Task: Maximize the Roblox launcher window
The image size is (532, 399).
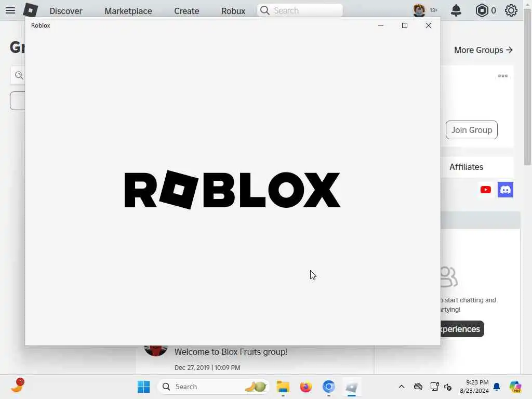Action: (404, 25)
